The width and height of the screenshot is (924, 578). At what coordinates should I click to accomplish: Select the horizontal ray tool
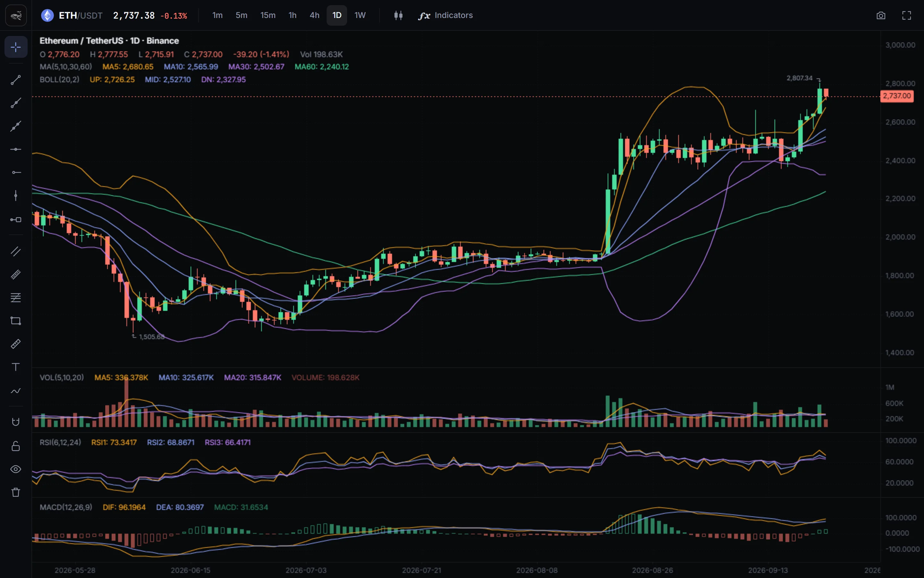(16, 172)
